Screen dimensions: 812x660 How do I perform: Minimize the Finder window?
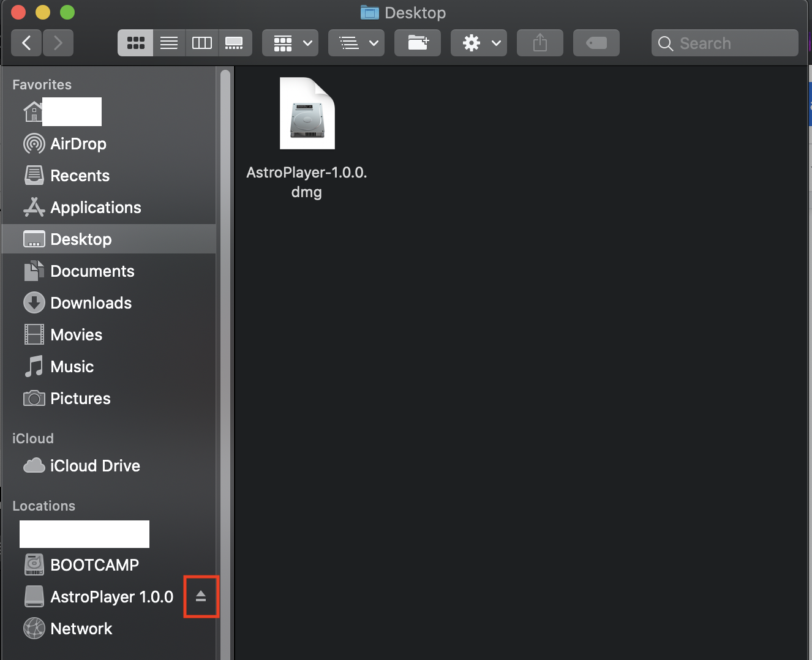(43, 12)
